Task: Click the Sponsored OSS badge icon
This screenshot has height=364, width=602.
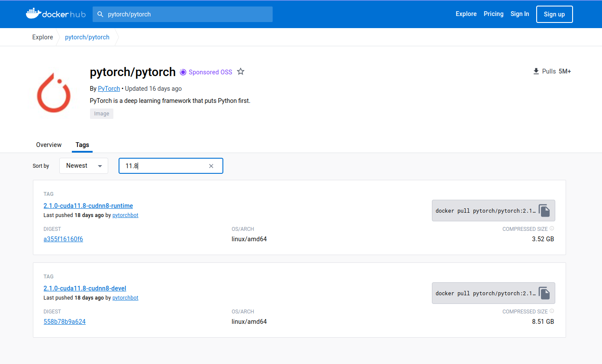Action: (x=183, y=72)
